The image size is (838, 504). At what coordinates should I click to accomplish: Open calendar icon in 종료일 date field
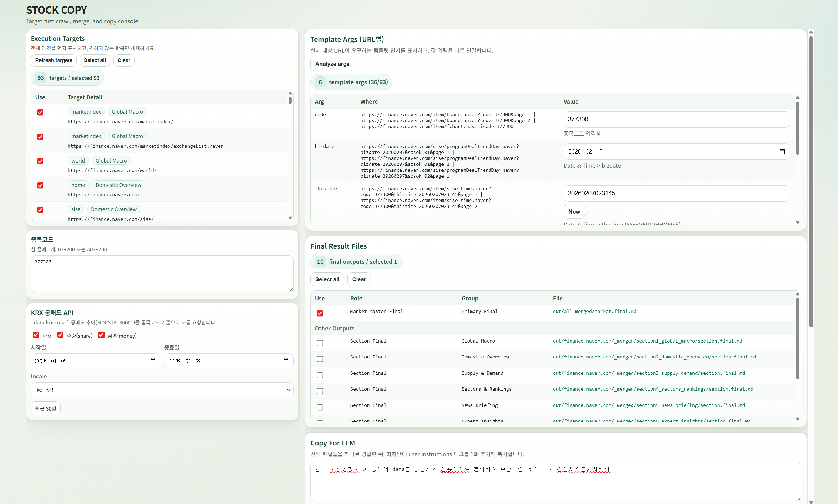[x=286, y=361]
